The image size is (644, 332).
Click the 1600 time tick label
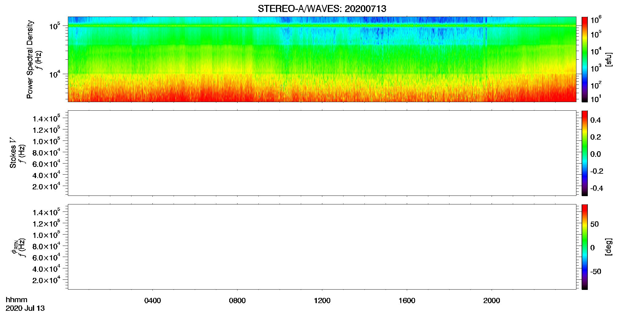(x=407, y=301)
